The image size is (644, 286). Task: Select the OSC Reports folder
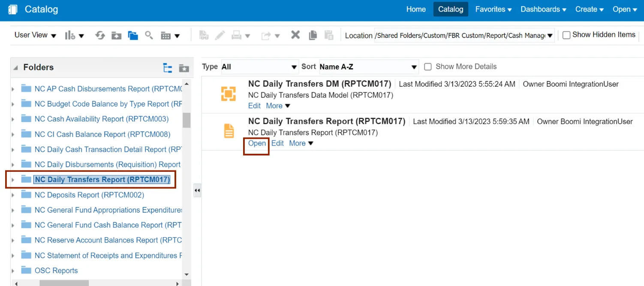click(x=56, y=271)
